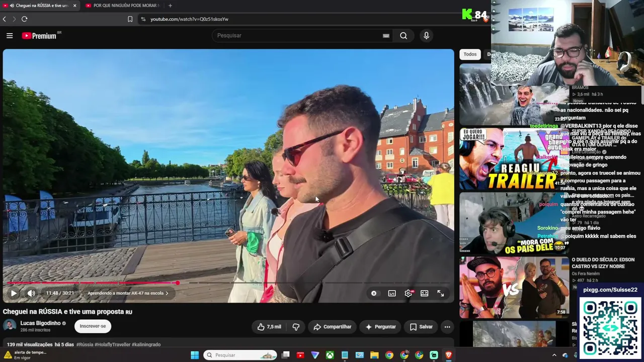This screenshot has width=644, height=362.
Task: Open the Xbox app in the taskbar
Action: [330, 355]
